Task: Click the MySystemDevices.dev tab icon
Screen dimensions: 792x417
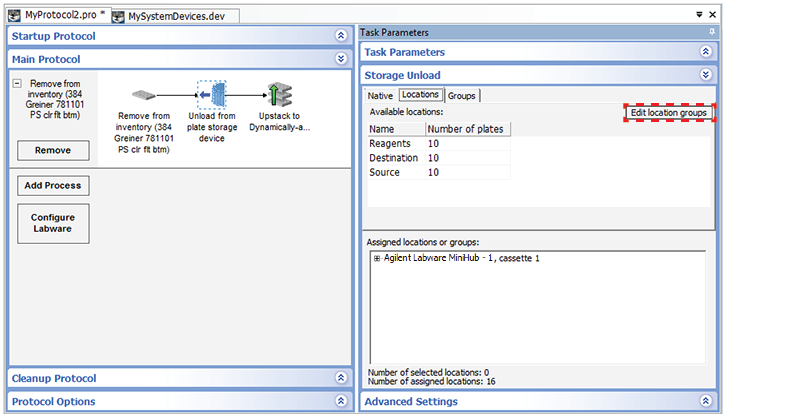Action: coord(119,16)
